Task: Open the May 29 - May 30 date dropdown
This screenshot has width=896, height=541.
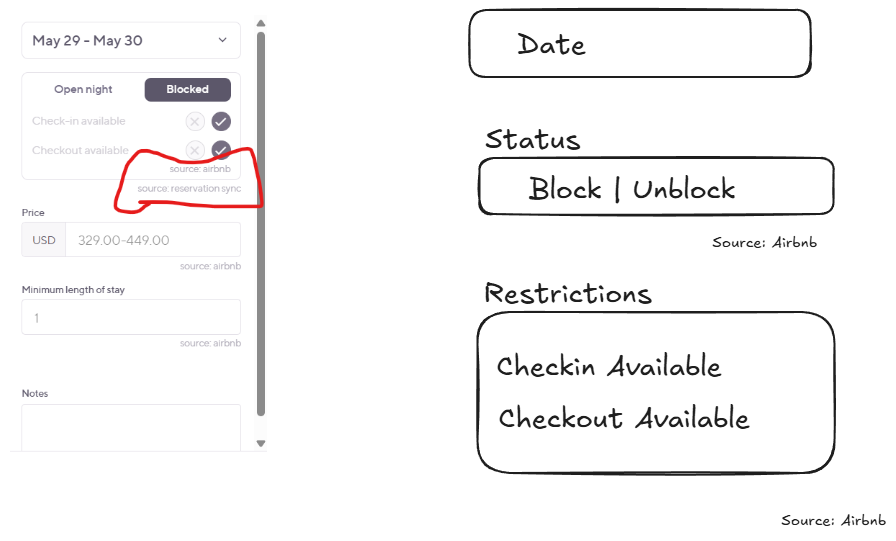Action: coord(131,41)
